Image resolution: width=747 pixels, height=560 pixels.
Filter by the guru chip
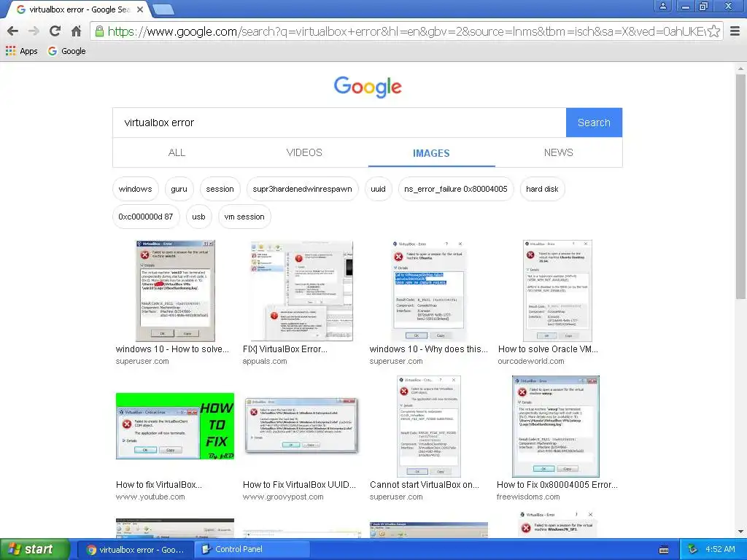pyautogui.click(x=179, y=189)
